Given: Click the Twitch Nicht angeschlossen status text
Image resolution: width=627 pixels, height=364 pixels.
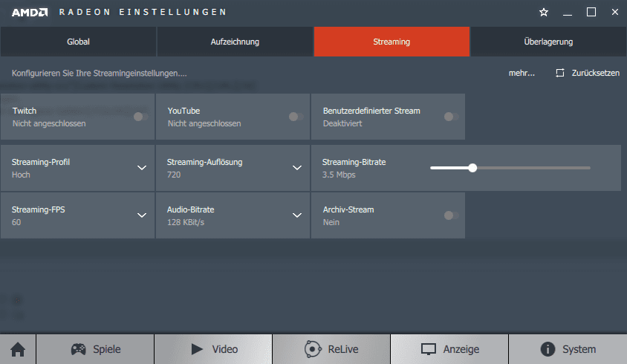Looking at the screenshot, I should click(49, 123).
